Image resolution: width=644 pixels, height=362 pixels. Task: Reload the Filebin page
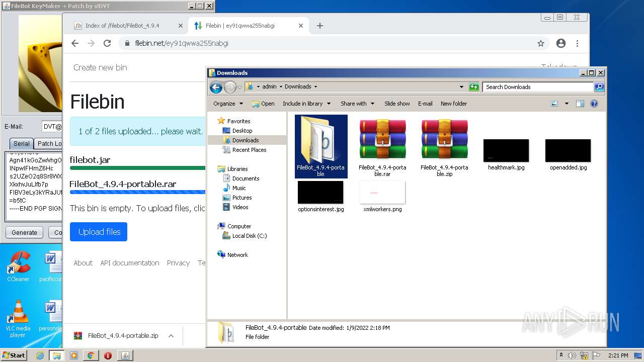(107, 43)
